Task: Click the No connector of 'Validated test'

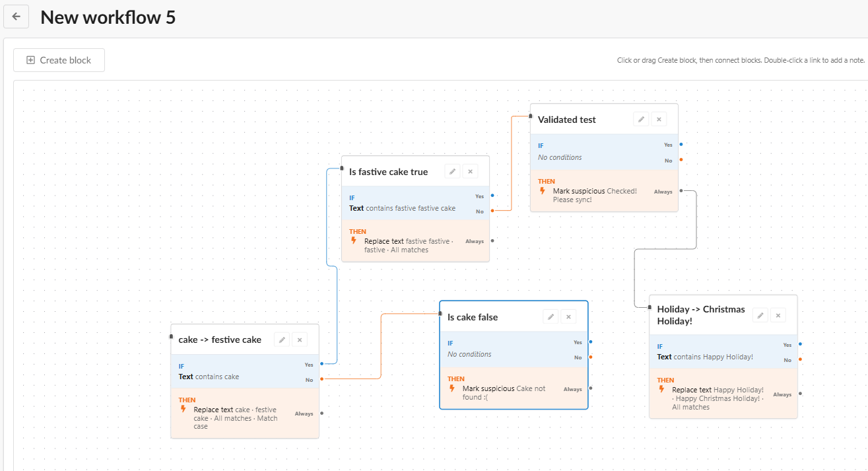Action: click(x=681, y=159)
